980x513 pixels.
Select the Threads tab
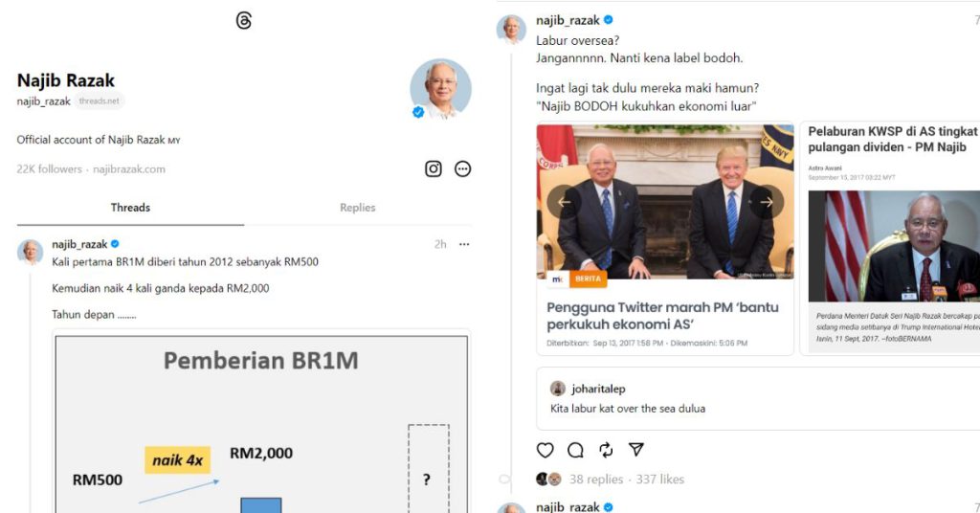pyautogui.click(x=130, y=208)
